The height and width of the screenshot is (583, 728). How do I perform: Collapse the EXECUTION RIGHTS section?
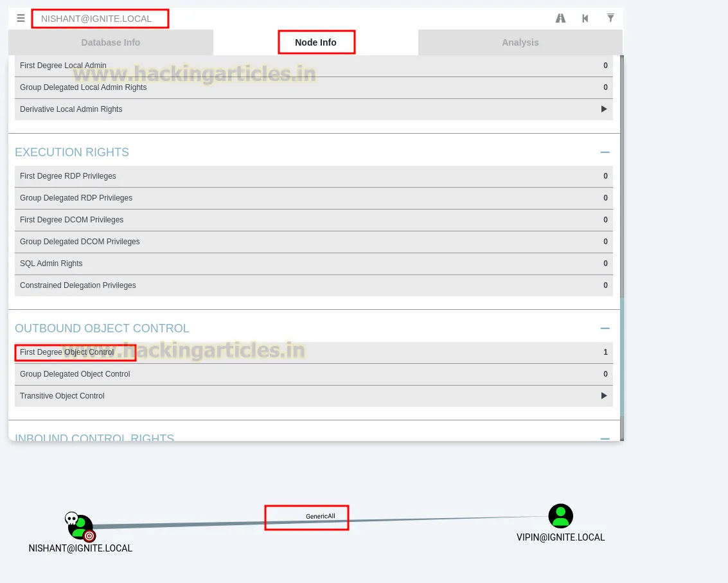pos(605,152)
